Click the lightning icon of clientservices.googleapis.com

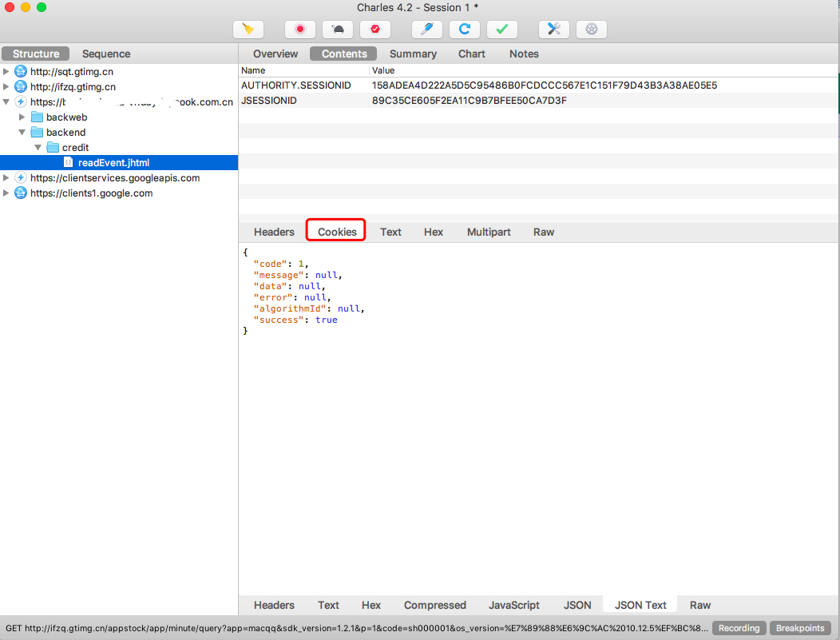[20, 177]
